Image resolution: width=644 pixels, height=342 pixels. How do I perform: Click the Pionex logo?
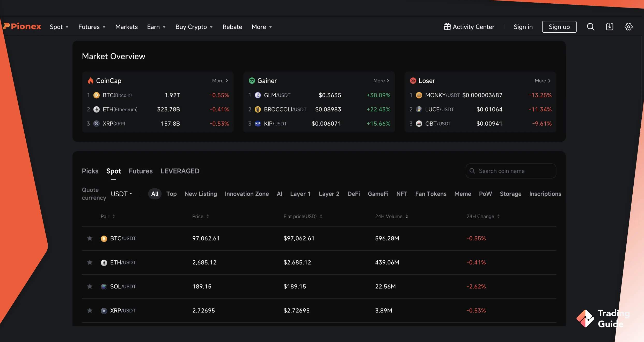pos(22,26)
